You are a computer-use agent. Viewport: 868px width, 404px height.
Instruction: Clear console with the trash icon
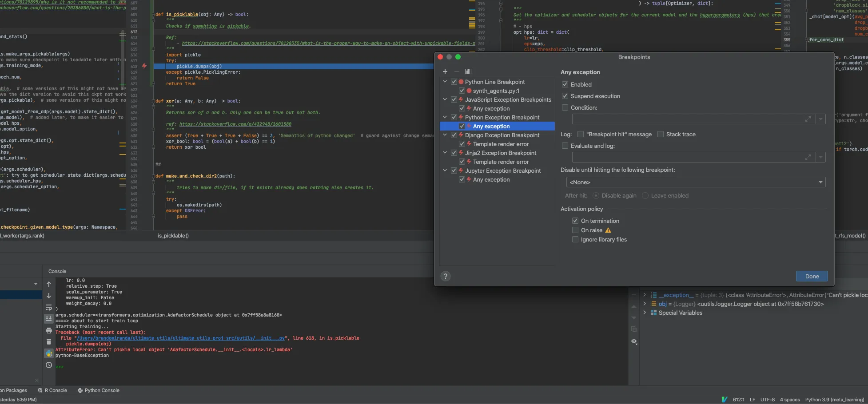[x=49, y=342]
